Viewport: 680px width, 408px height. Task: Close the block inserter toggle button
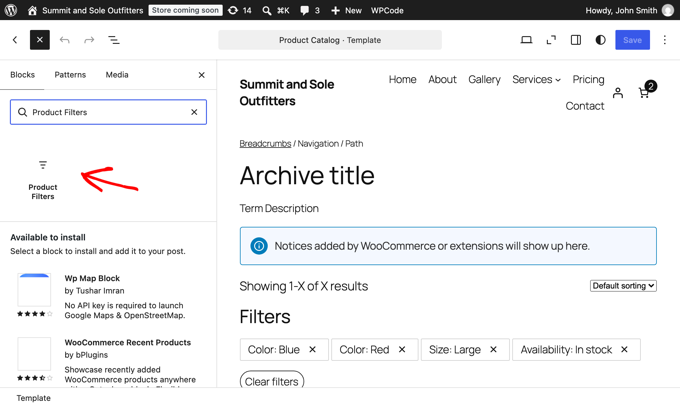[x=39, y=40]
